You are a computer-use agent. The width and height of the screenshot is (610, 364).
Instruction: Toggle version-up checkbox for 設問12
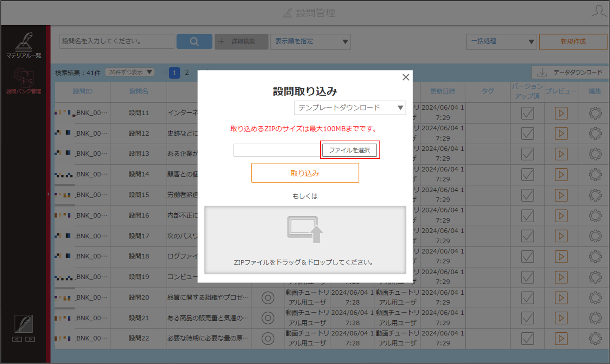527,133
